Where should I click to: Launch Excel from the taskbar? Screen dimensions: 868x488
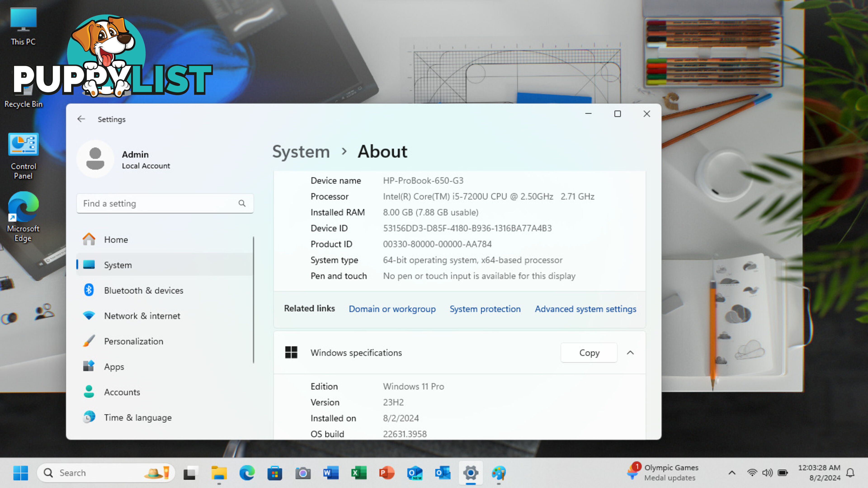click(x=359, y=473)
